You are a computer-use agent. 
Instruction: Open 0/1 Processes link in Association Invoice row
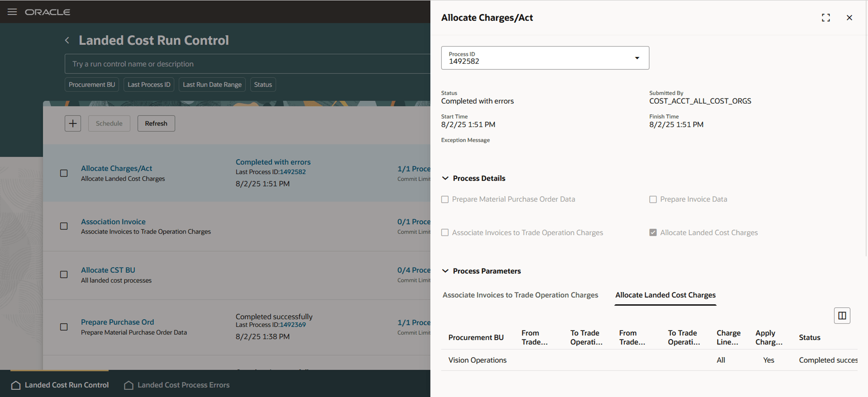(x=414, y=222)
